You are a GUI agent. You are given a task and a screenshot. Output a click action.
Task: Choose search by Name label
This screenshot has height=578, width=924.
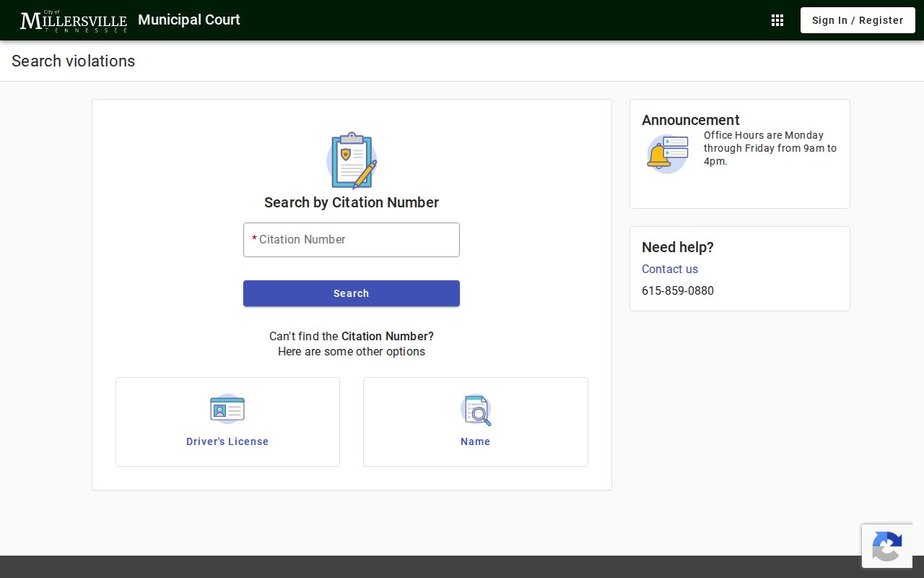[x=476, y=441]
